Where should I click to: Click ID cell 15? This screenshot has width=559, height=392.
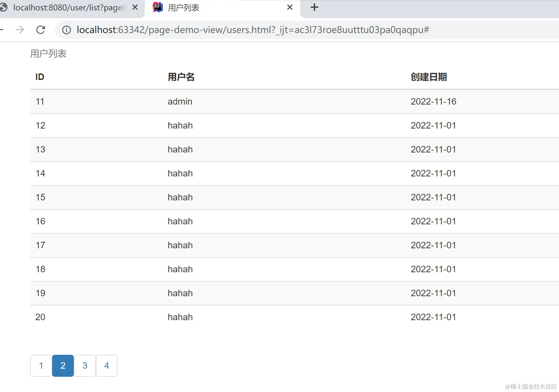pyautogui.click(x=40, y=197)
